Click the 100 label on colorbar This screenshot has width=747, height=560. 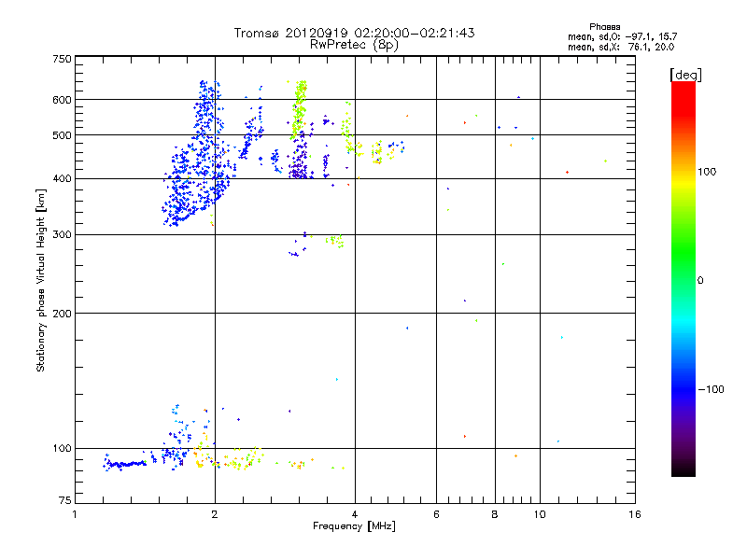pyautogui.click(x=707, y=172)
